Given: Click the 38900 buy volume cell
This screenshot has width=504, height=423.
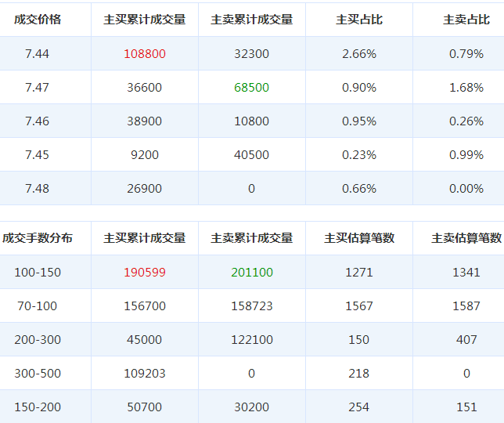Looking at the screenshot, I should (x=145, y=121).
